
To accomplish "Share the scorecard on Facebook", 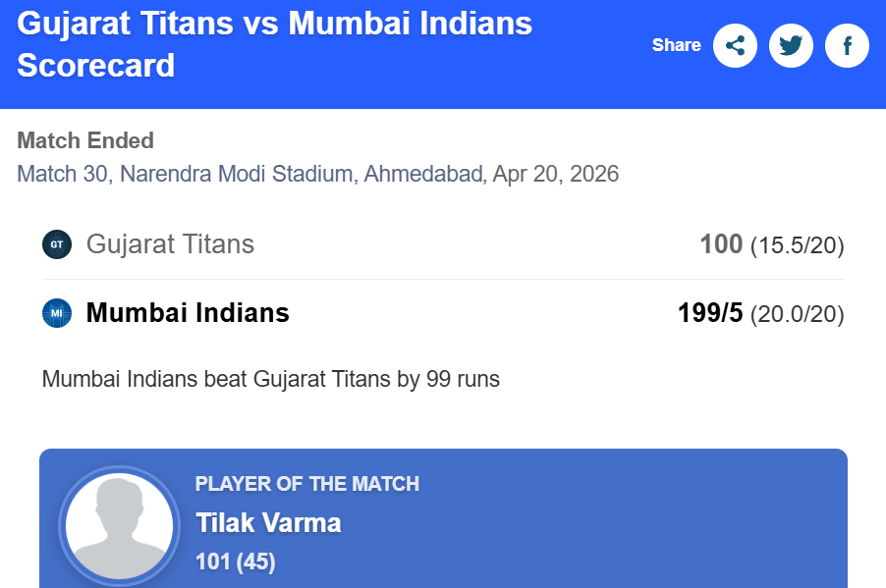I will pos(847,45).
